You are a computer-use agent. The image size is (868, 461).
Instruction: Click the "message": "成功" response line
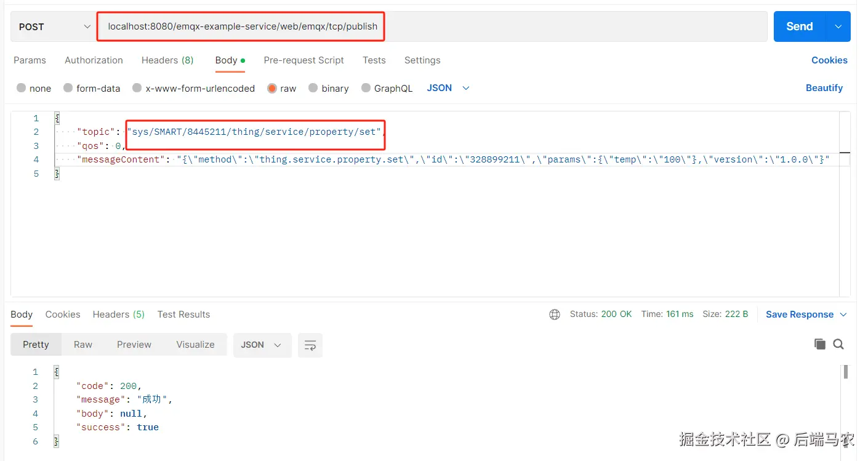tap(124, 399)
